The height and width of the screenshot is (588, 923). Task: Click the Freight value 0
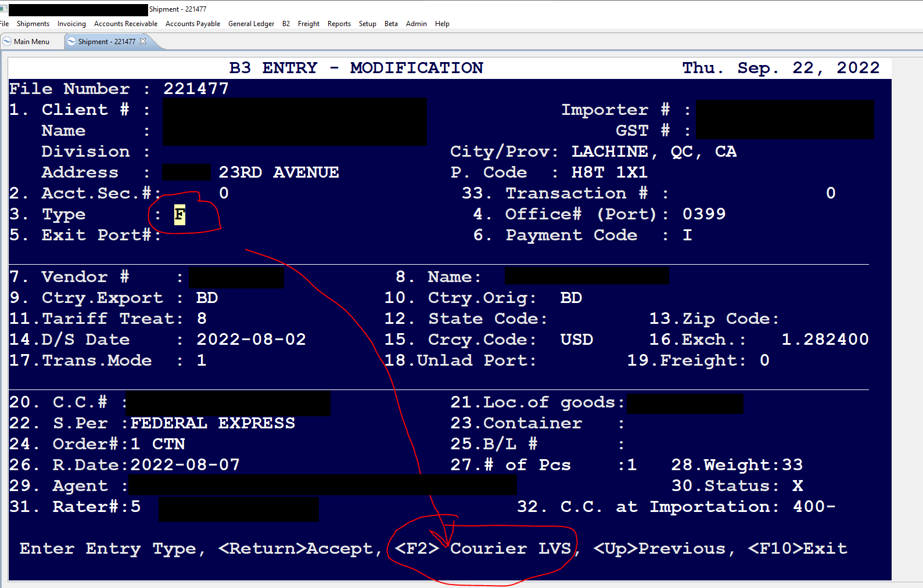[x=764, y=360]
